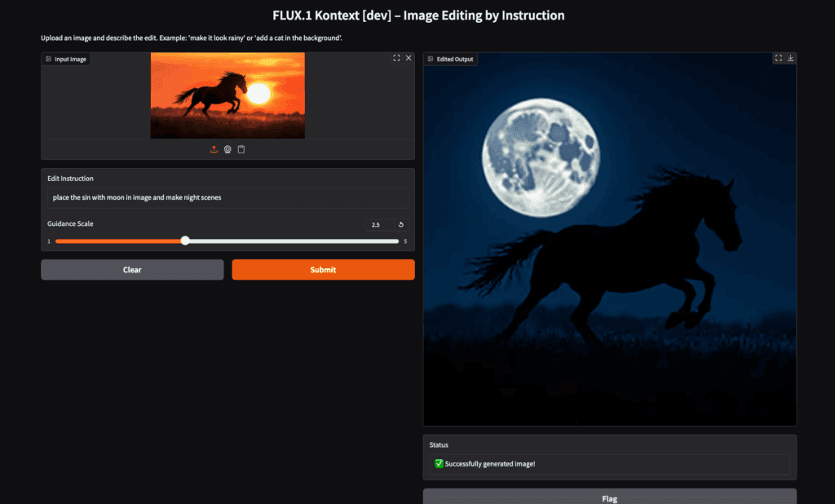Click the FLUX.1 Kontext [dev] page title
This screenshot has height=504, width=835.
click(418, 15)
